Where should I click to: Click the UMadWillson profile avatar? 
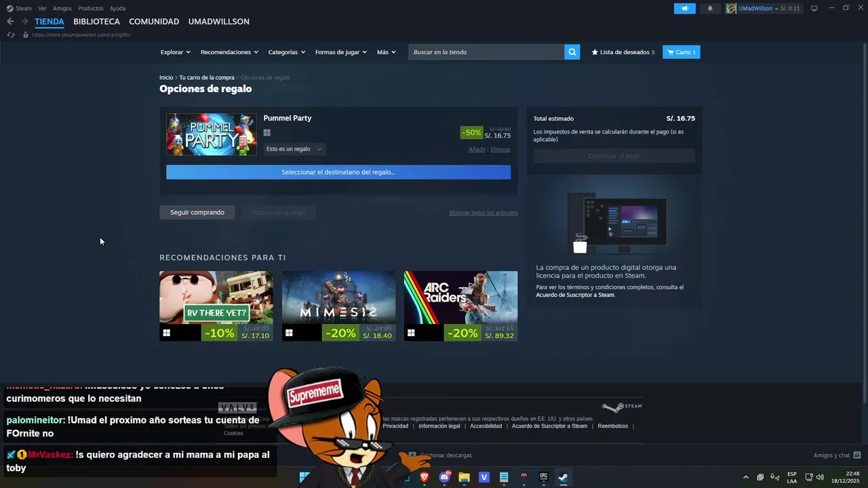[x=731, y=8]
